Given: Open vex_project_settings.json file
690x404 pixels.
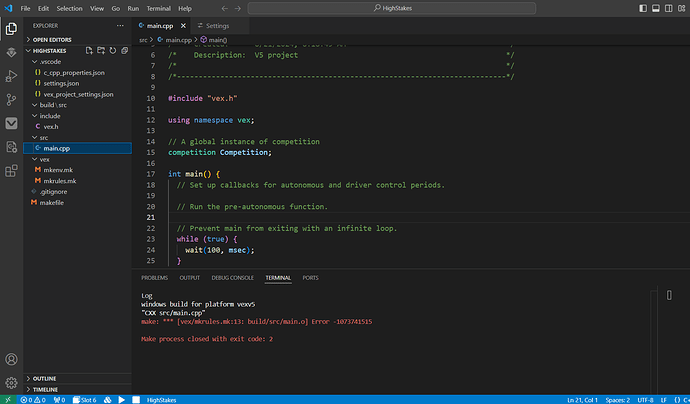Looking at the screenshot, I should click(77, 94).
